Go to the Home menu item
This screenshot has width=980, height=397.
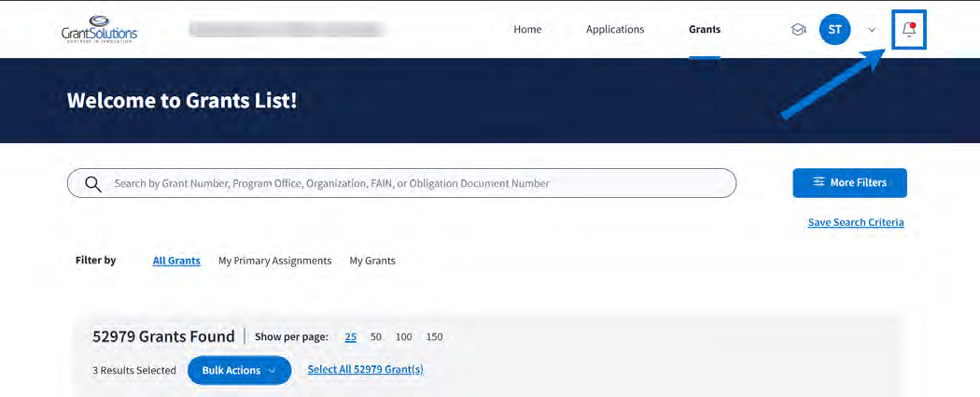coord(527,30)
